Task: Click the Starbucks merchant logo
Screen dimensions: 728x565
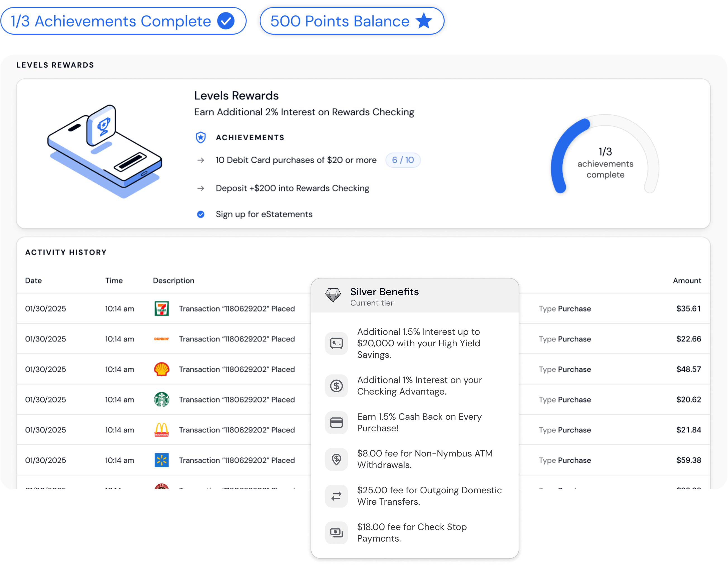Action: pyautogui.click(x=162, y=400)
